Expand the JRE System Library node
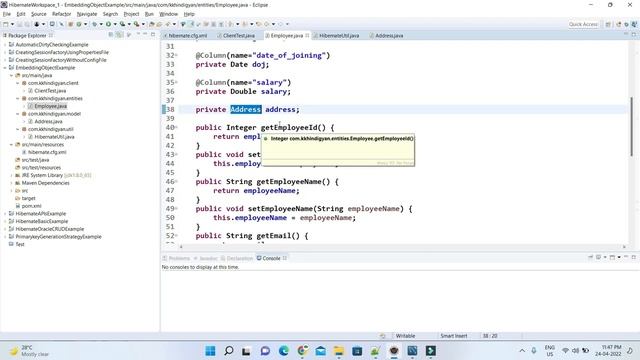Image resolution: width=640 pixels, height=360 pixels. click(x=11, y=176)
